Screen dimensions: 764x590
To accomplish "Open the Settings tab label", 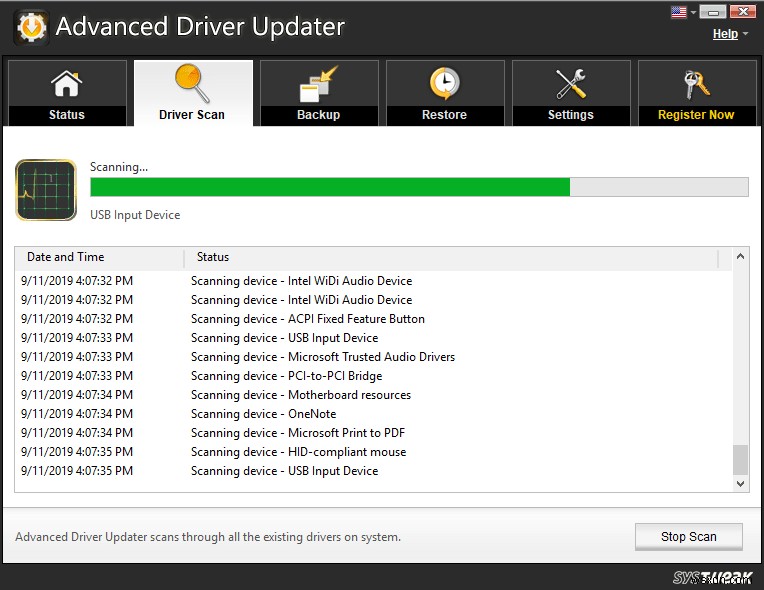I will (571, 114).
